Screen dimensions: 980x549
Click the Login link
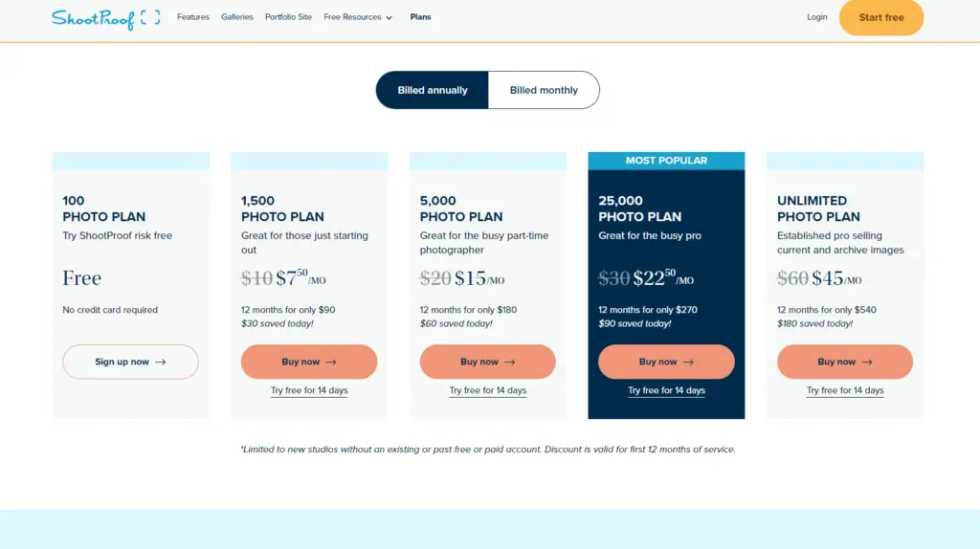pyautogui.click(x=816, y=17)
